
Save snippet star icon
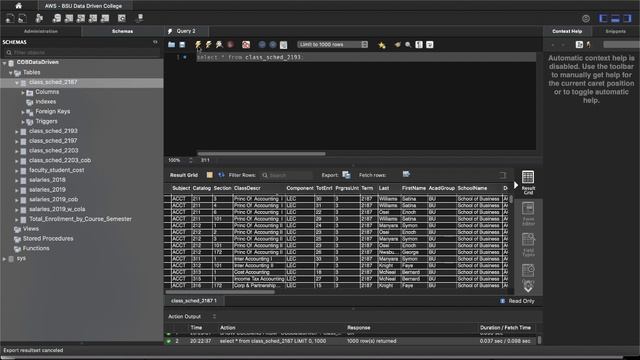click(382, 45)
